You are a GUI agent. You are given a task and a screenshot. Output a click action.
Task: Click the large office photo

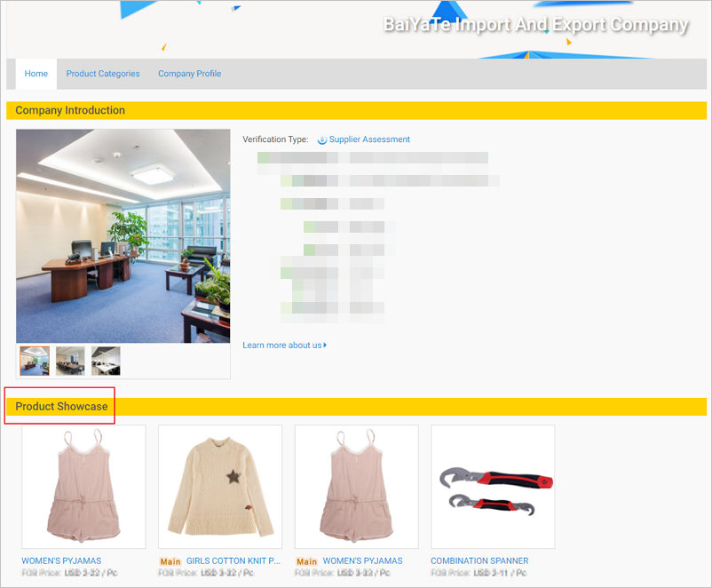[x=123, y=236]
